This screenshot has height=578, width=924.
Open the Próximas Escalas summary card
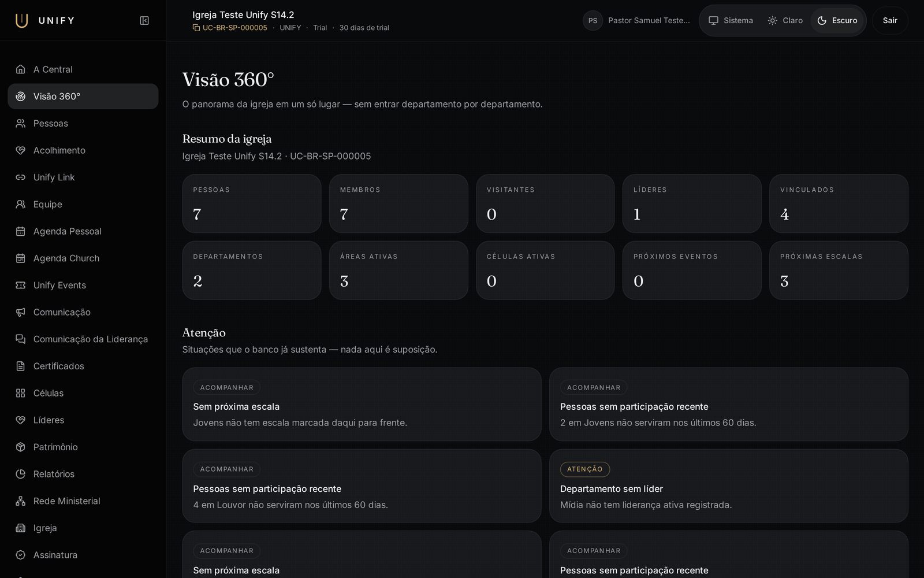tap(839, 271)
